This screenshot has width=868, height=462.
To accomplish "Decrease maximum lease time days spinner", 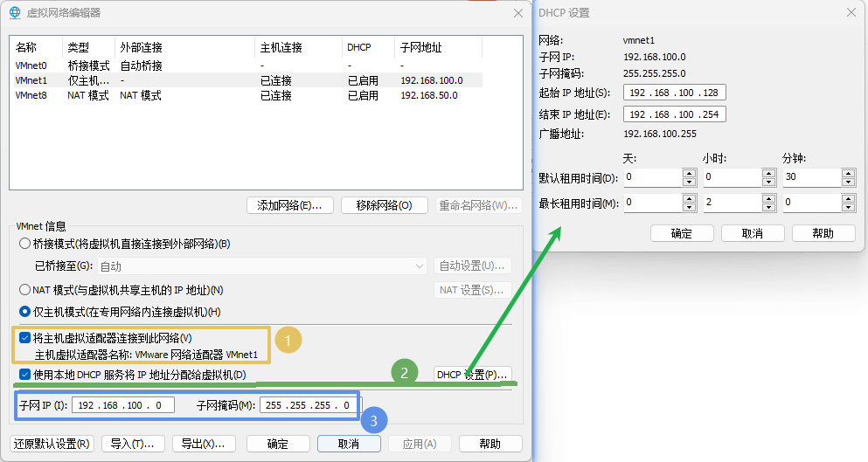I will pos(689,207).
